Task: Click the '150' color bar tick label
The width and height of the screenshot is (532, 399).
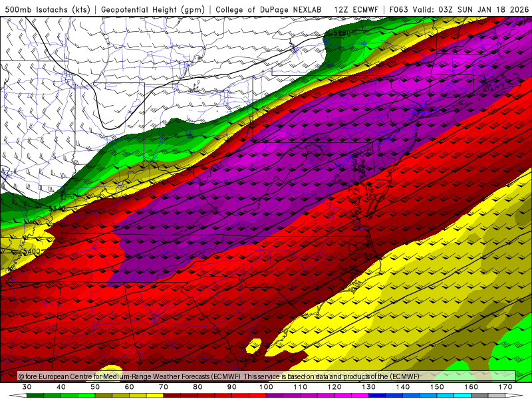Action: [437, 387]
